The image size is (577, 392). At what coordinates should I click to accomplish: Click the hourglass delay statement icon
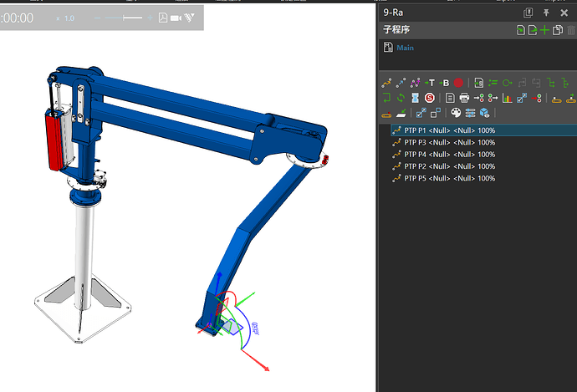click(415, 98)
